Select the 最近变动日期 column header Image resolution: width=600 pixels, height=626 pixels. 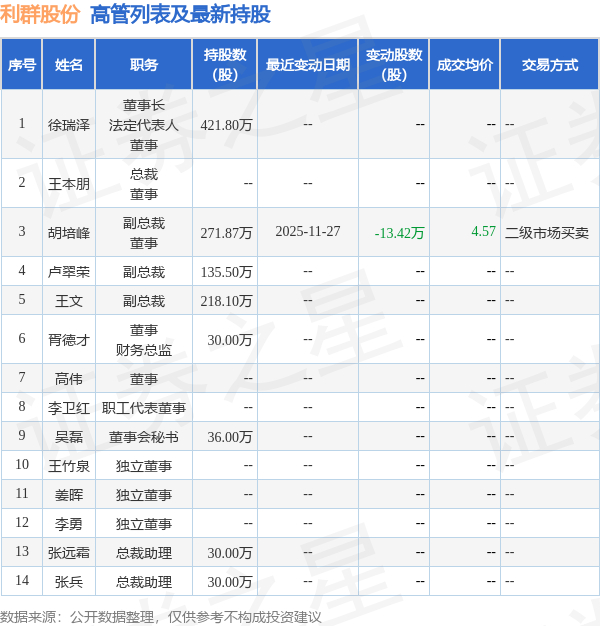coord(308,65)
